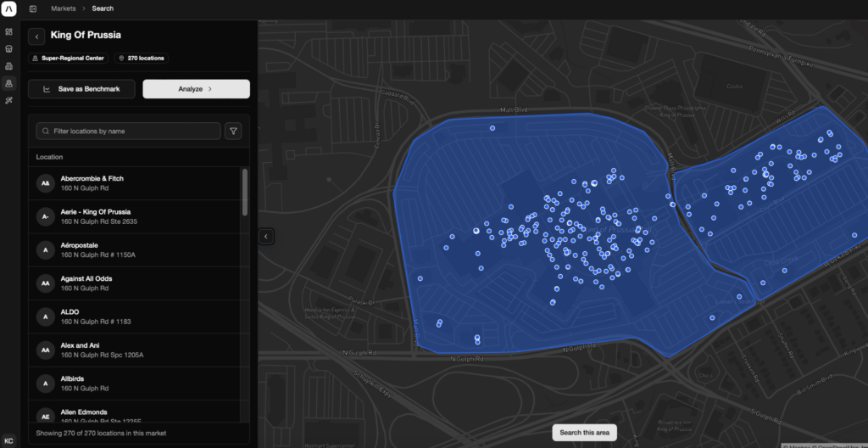Image resolution: width=868 pixels, height=448 pixels.
Task: Select the Allbirds location row
Action: tap(135, 384)
